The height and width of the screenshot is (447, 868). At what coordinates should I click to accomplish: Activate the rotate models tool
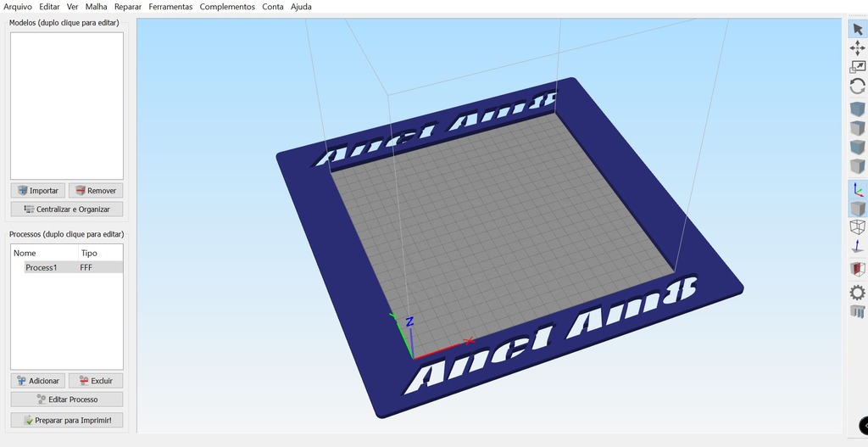coord(858,86)
